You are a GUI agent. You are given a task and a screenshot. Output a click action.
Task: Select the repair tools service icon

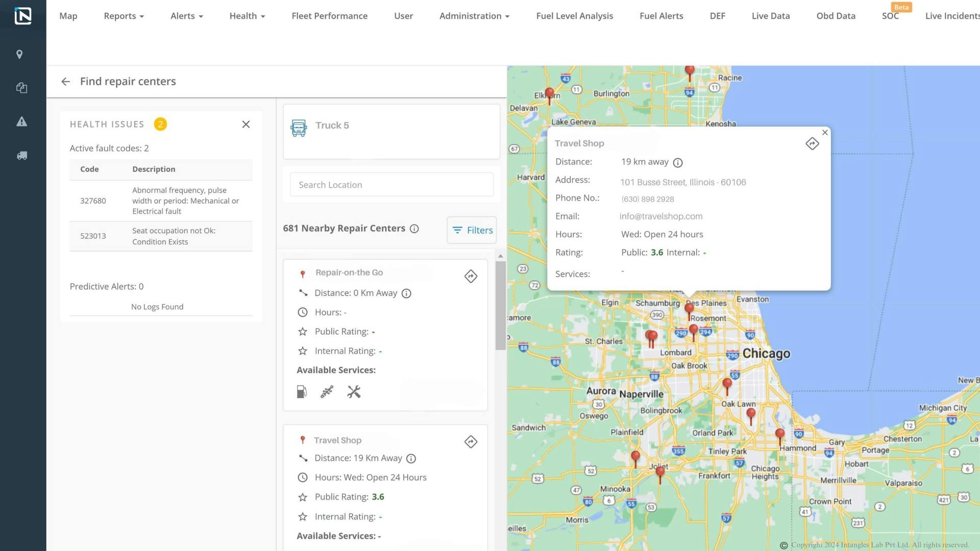(353, 391)
